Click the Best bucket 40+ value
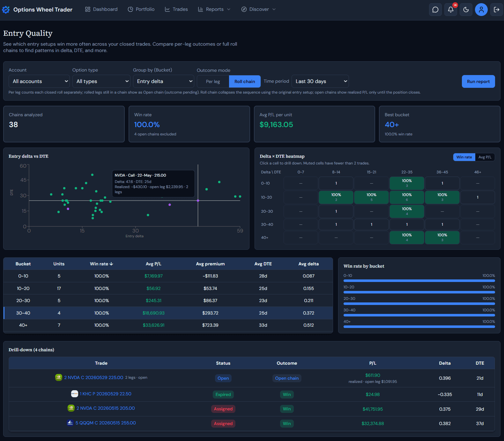Viewport: 504px width, 441px height. pyautogui.click(x=392, y=125)
